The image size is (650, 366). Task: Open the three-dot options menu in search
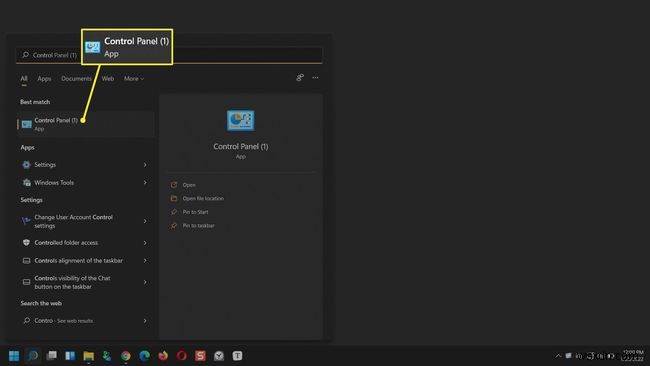point(315,78)
